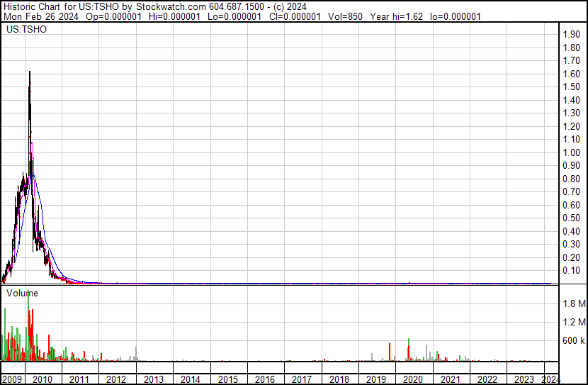Click the Lo=0.000001 low value

click(x=234, y=16)
